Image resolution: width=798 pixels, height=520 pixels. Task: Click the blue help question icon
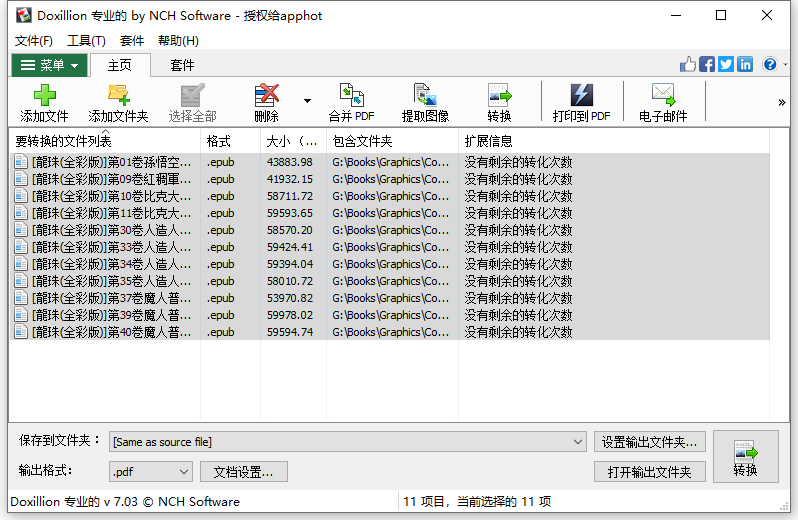(770, 64)
